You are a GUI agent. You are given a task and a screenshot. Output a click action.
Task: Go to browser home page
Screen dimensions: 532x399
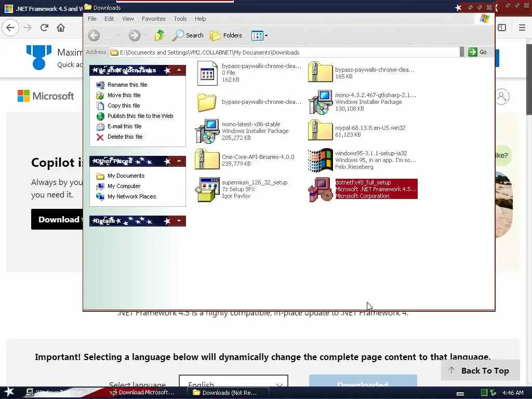pos(61,28)
